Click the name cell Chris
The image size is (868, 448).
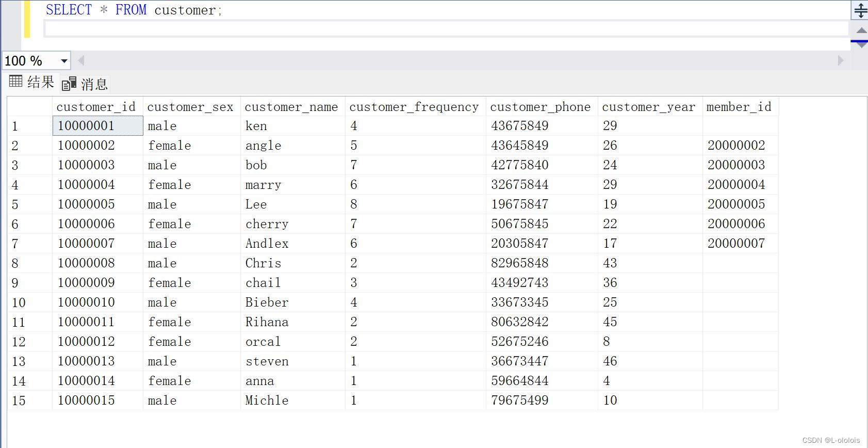pyautogui.click(x=292, y=263)
